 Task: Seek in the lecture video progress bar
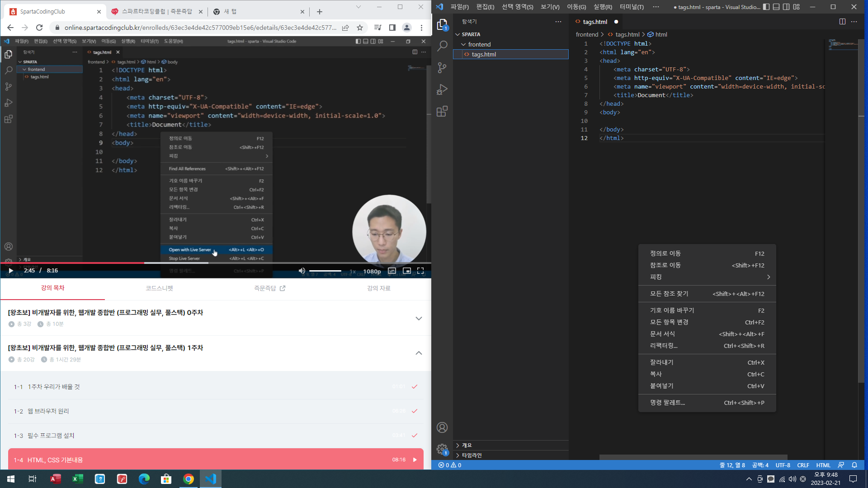click(x=216, y=263)
